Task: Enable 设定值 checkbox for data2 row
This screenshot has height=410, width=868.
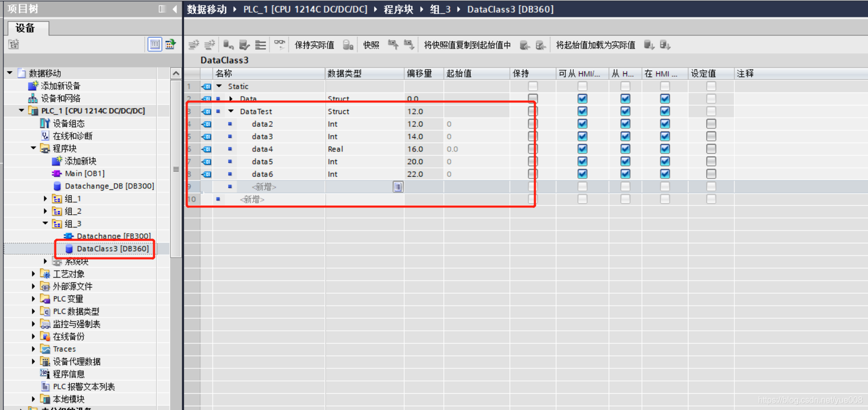Action: pyautogui.click(x=711, y=123)
